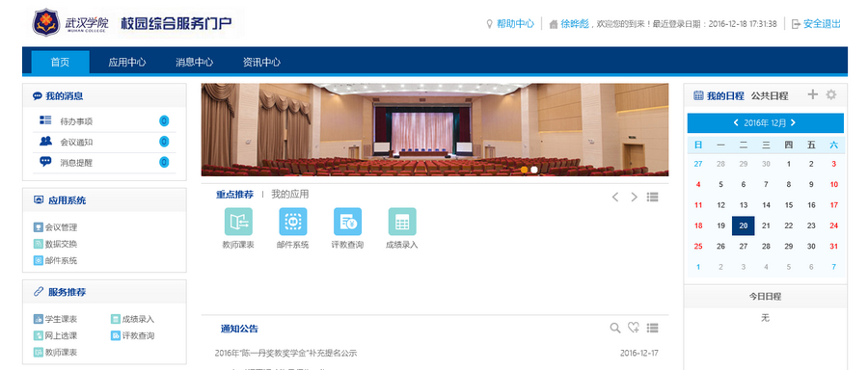Go to next month in calendar

[794, 122]
